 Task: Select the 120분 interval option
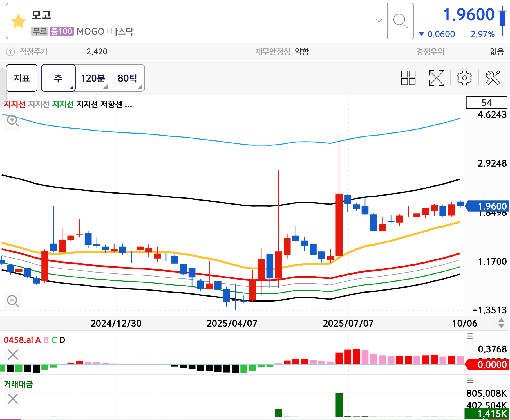click(x=93, y=78)
